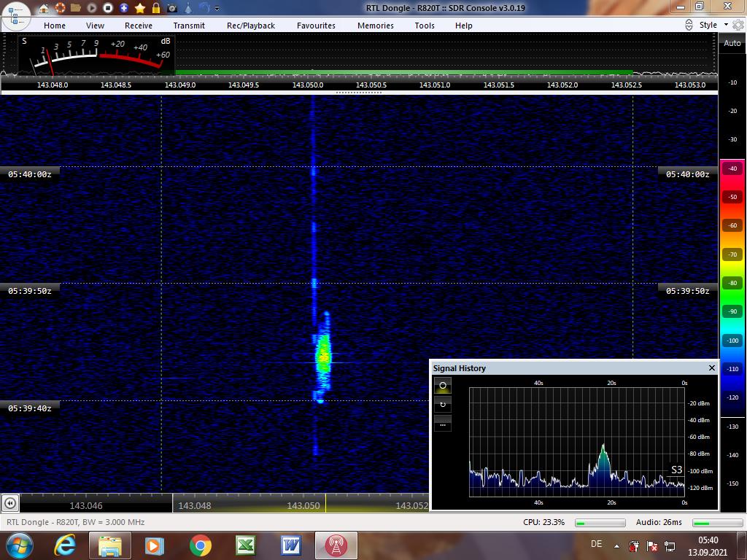Click the Auto button above colour scale
The height and width of the screenshot is (560, 747).
732,43
